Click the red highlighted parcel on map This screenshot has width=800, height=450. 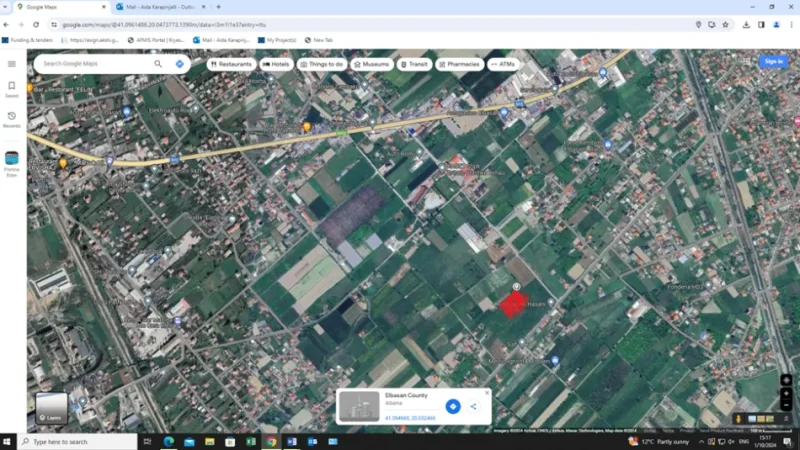tap(513, 305)
